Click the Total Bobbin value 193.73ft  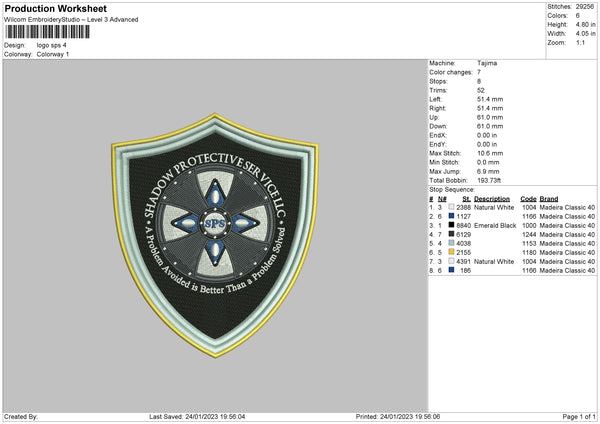coord(489,180)
